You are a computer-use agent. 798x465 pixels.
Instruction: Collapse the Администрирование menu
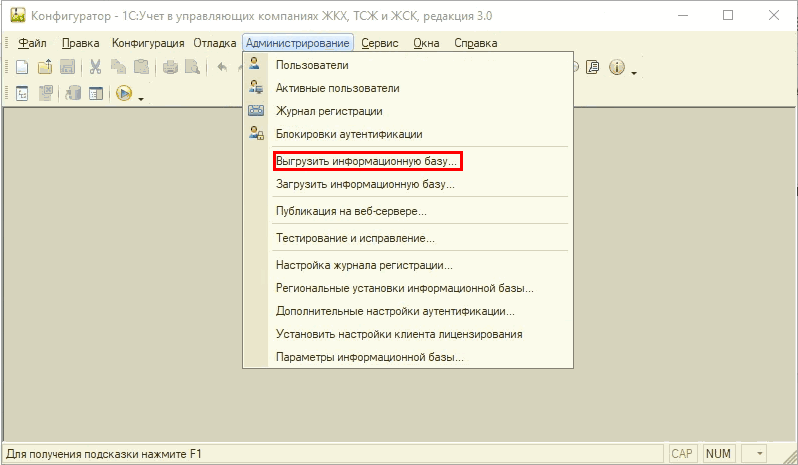[298, 43]
